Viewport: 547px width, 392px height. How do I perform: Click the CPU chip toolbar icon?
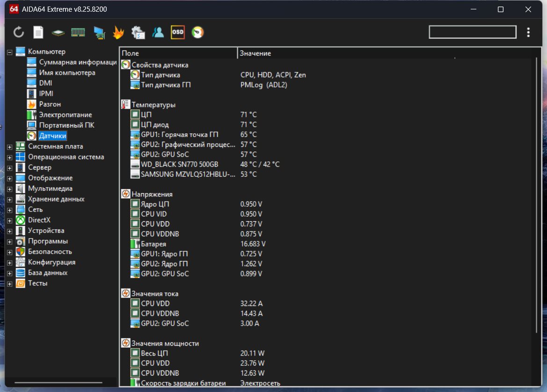58,32
